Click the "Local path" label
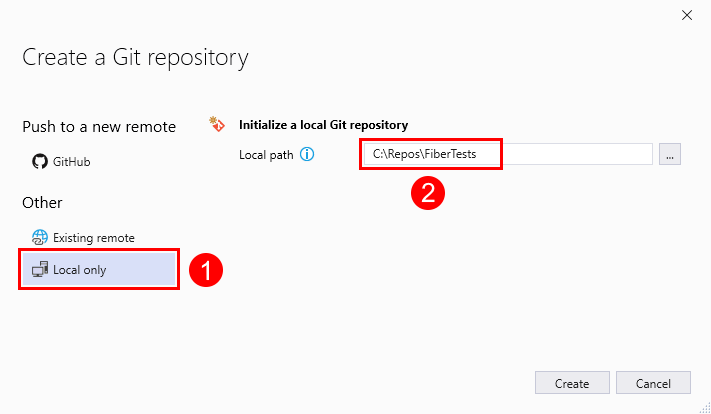The width and height of the screenshot is (711, 414). 265,154
